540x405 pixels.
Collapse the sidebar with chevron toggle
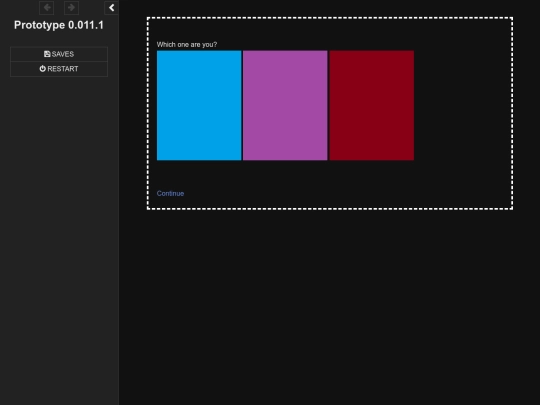click(x=111, y=8)
